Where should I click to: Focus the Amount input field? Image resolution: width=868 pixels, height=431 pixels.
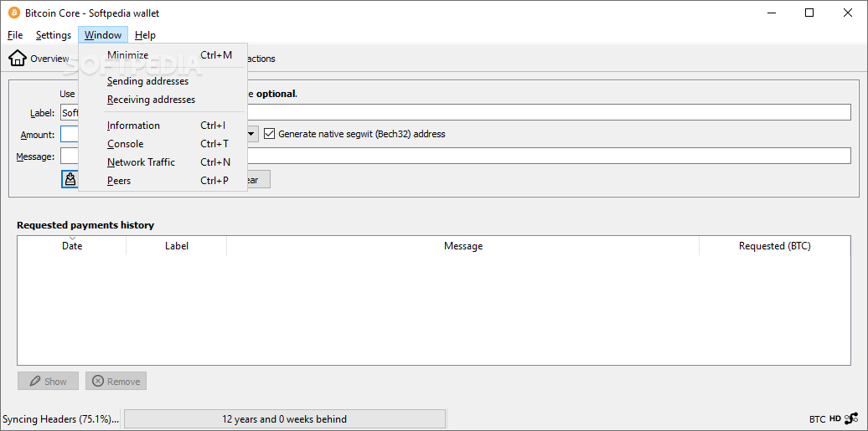point(70,135)
